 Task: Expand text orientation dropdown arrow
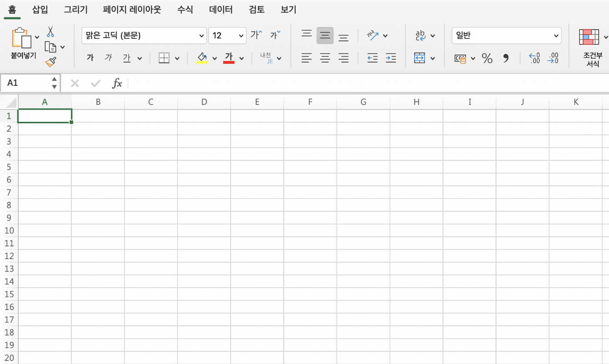tap(385, 36)
